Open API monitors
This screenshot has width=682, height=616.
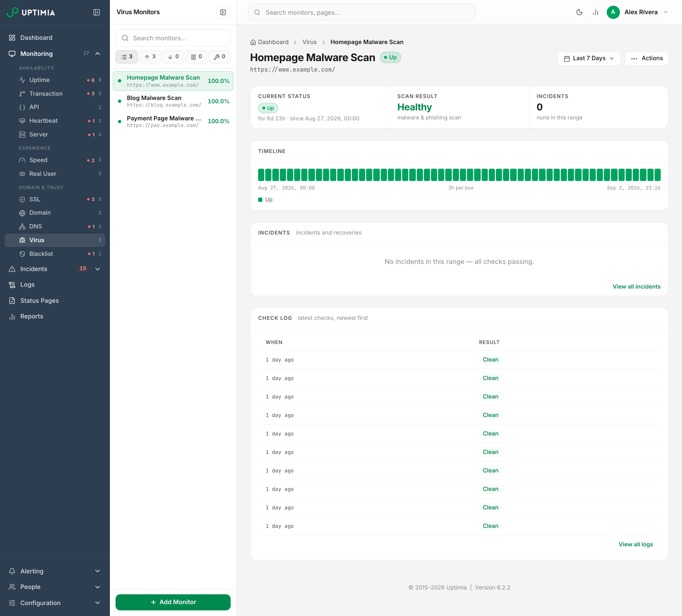tap(55, 107)
